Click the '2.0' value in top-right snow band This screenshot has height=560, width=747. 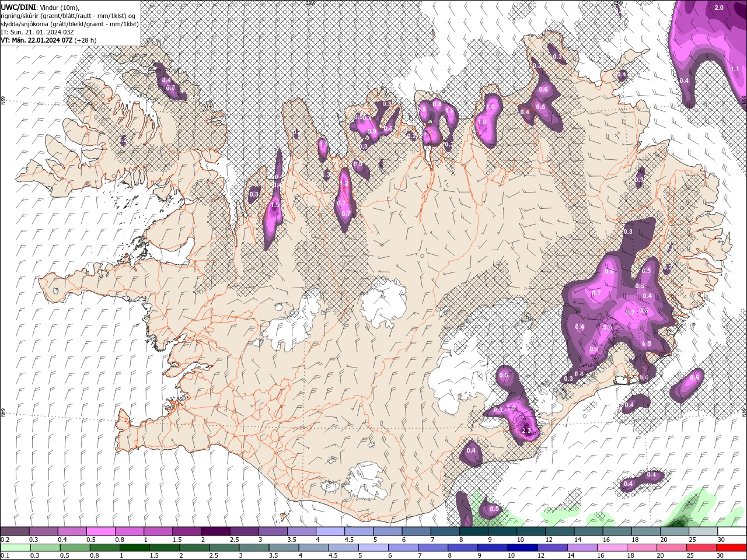pos(719,8)
